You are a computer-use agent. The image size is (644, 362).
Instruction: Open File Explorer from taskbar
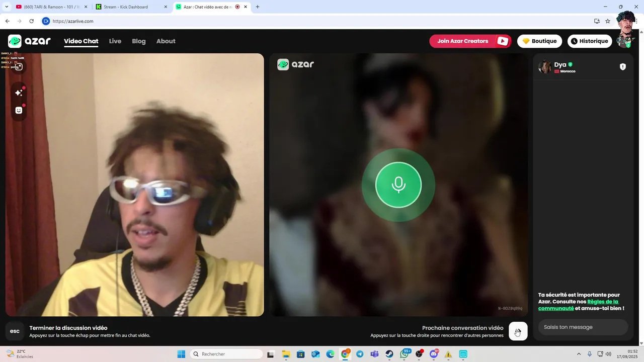tap(286, 354)
